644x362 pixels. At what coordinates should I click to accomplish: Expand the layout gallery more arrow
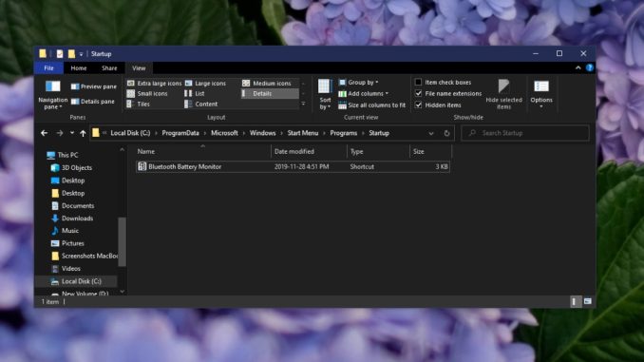pyautogui.click(x=303, y=104)
